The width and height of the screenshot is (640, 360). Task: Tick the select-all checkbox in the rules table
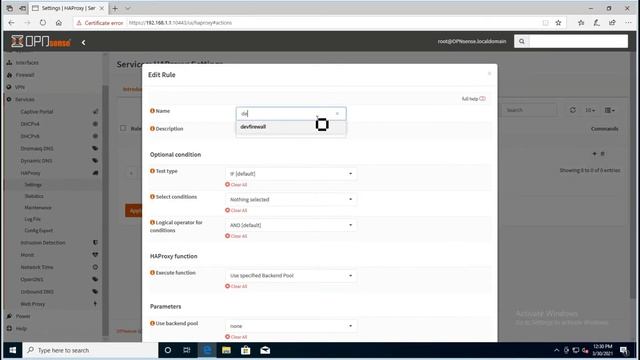tap(123, 128)
